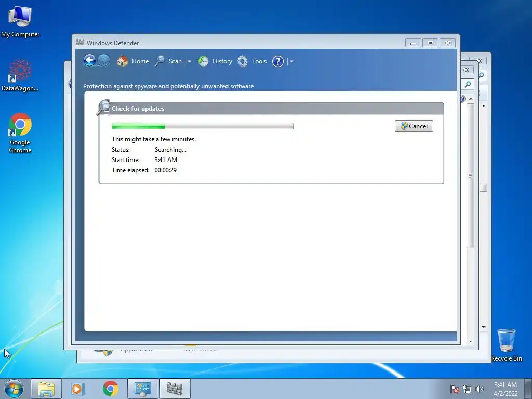This screenshot has width=532, height=399.
Task: Click 'This might take a few minutes.' text
Action: (x=154, y=139)
